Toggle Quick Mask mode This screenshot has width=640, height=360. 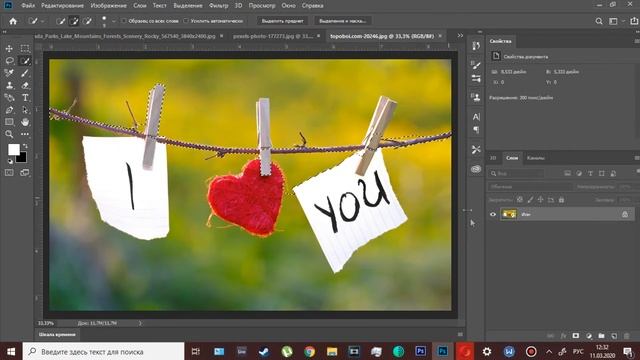point(9,173)
